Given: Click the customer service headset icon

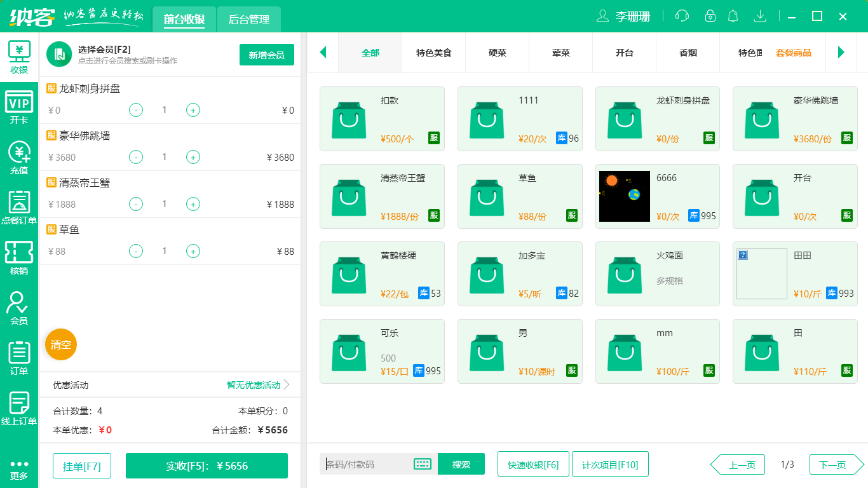Looking at the screenshot, I should coord(682,16).
